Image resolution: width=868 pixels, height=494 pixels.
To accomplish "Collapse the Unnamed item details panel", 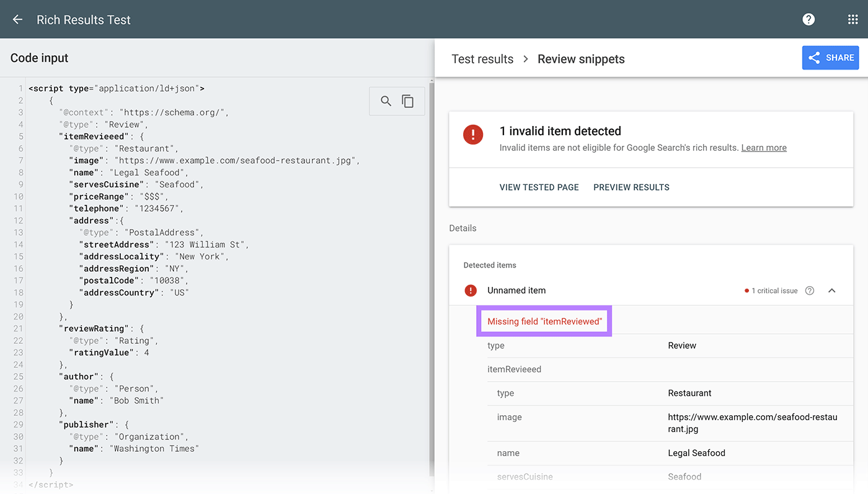I will [x=831, y=290].
